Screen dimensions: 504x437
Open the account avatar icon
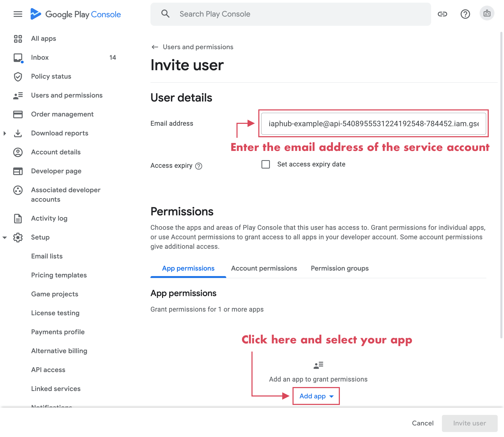pyautogui.click(x=487, y=13)
